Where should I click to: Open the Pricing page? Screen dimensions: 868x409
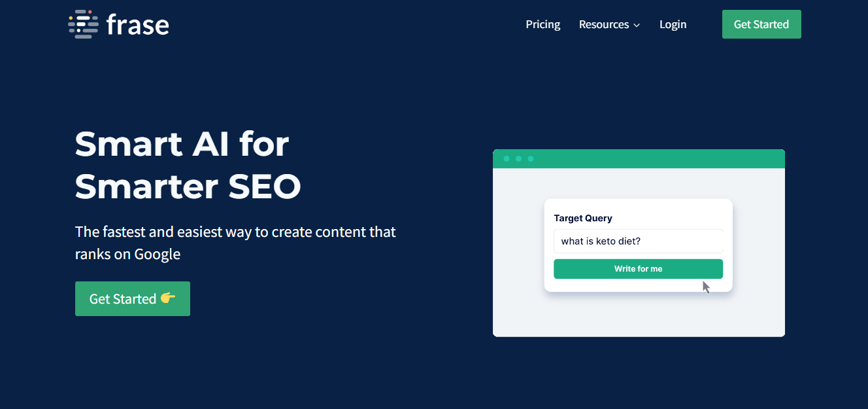542,24
